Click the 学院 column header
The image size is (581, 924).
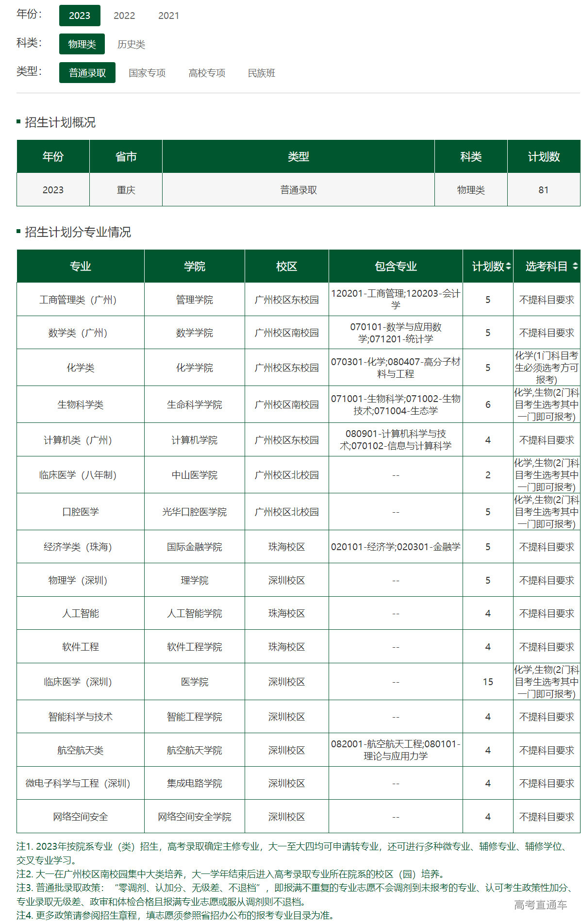pos(194,266)
